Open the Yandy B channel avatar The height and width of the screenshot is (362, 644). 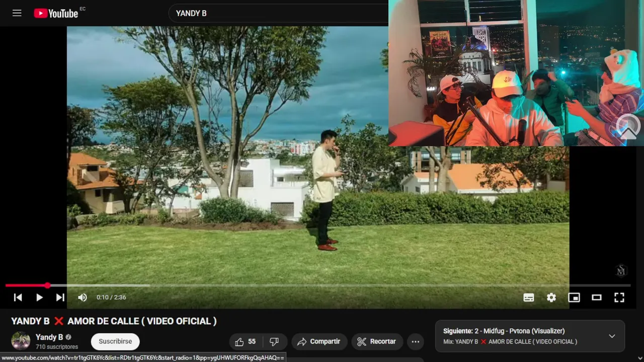pos(21,341)
